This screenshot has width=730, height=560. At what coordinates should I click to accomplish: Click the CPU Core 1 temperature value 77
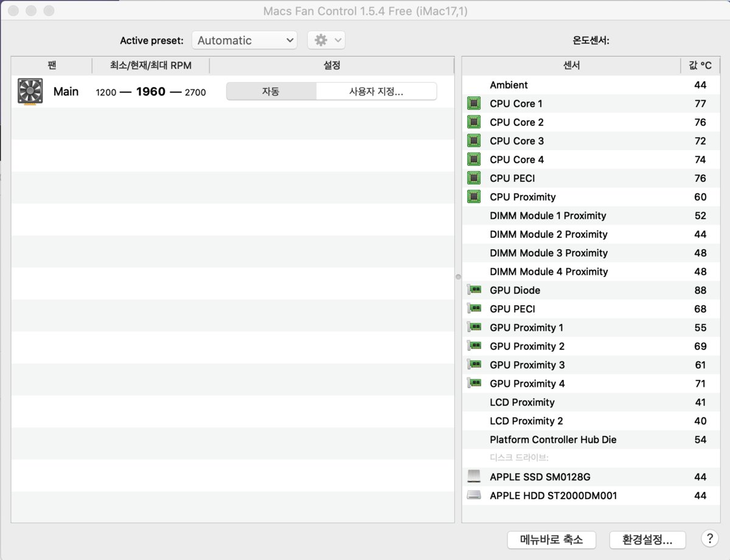[700, 104]
